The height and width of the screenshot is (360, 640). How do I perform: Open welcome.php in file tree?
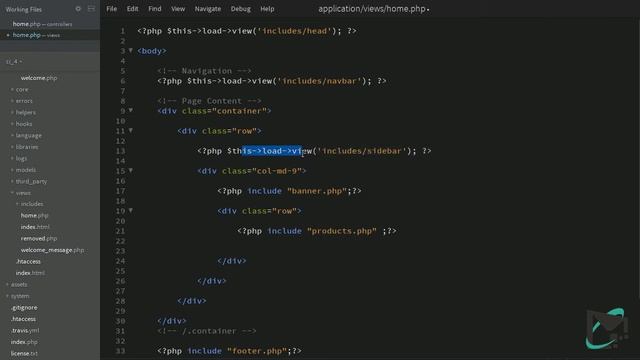[39, 78]
